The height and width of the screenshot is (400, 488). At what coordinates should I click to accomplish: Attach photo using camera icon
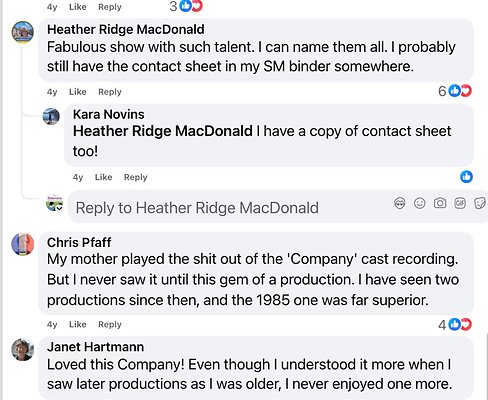coord(440,203)
